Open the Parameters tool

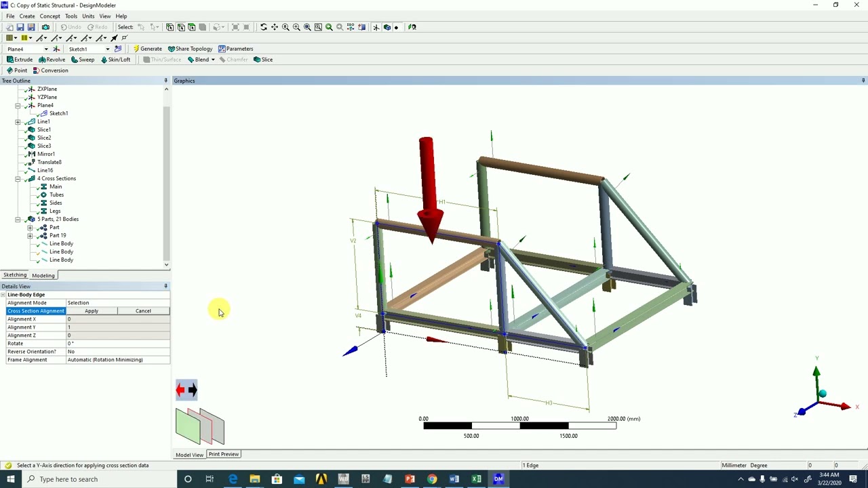pyautogui.click(x=235, y=49)
